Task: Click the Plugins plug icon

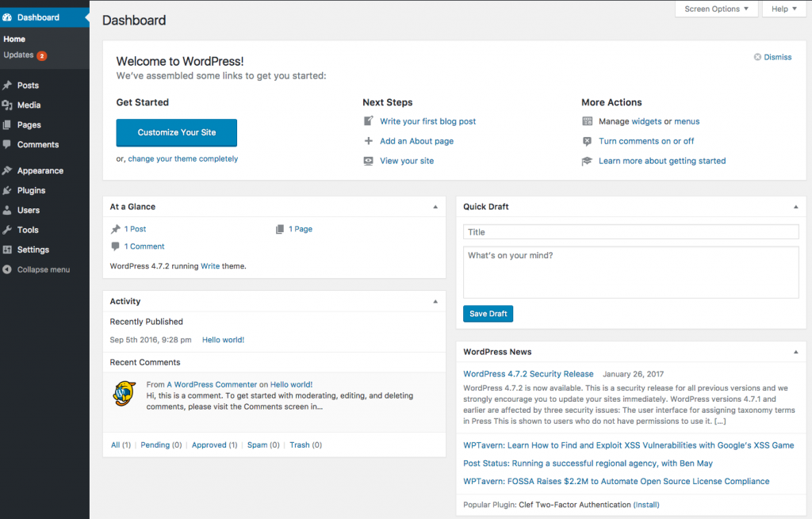Action: [x=7, y=190]
